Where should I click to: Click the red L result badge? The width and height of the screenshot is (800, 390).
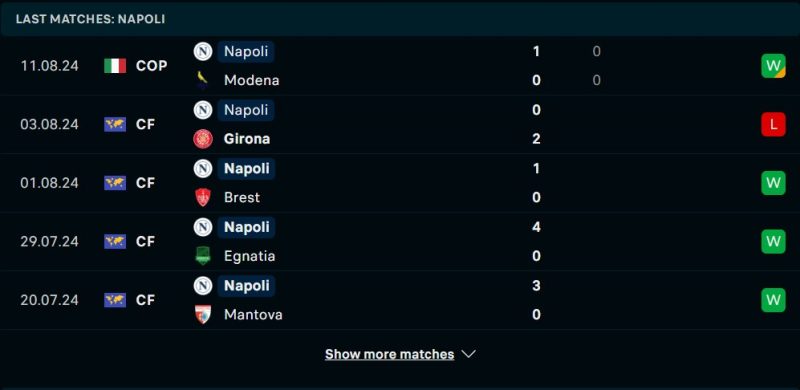773,125
